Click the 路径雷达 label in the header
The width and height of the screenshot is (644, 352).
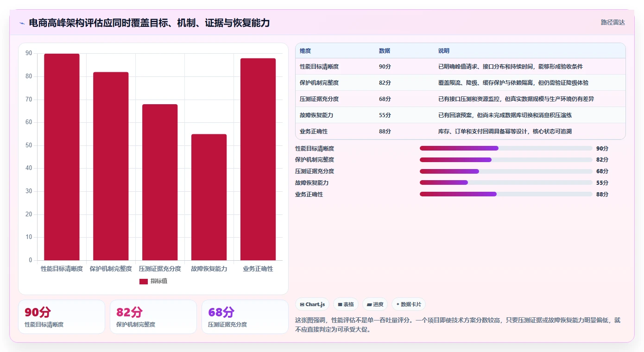613,22
